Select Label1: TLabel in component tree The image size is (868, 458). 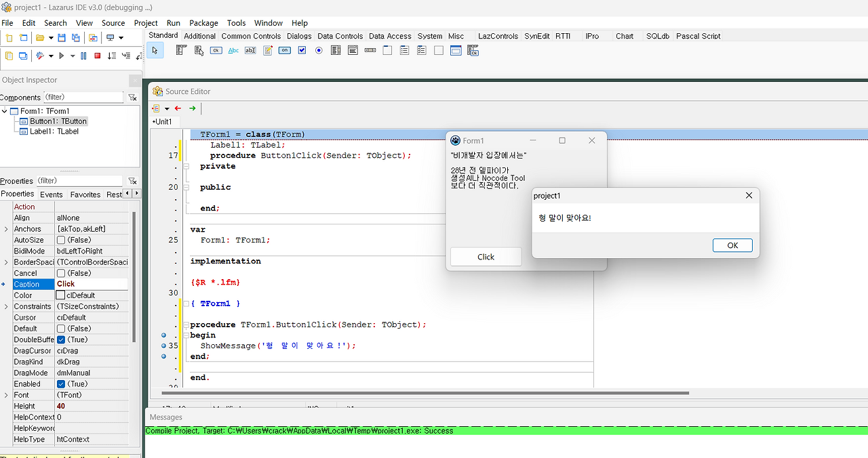(x=54, y=131)
